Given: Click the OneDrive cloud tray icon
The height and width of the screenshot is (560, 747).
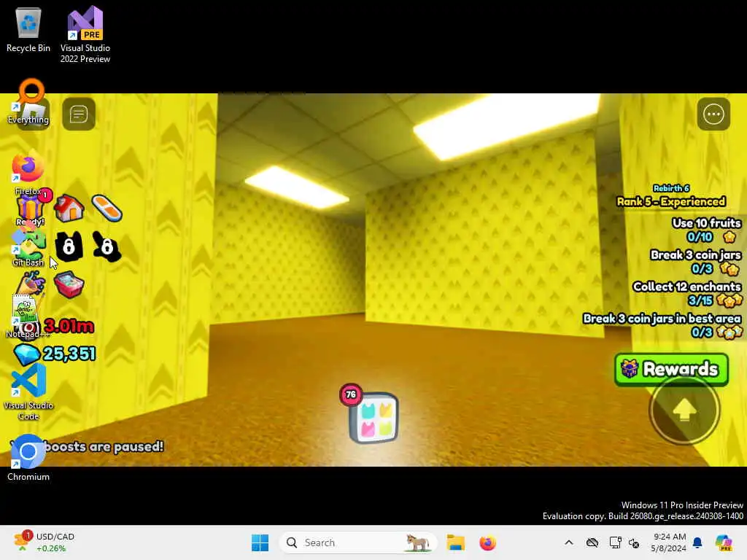Looking at the screenshot, I should 592,542.
